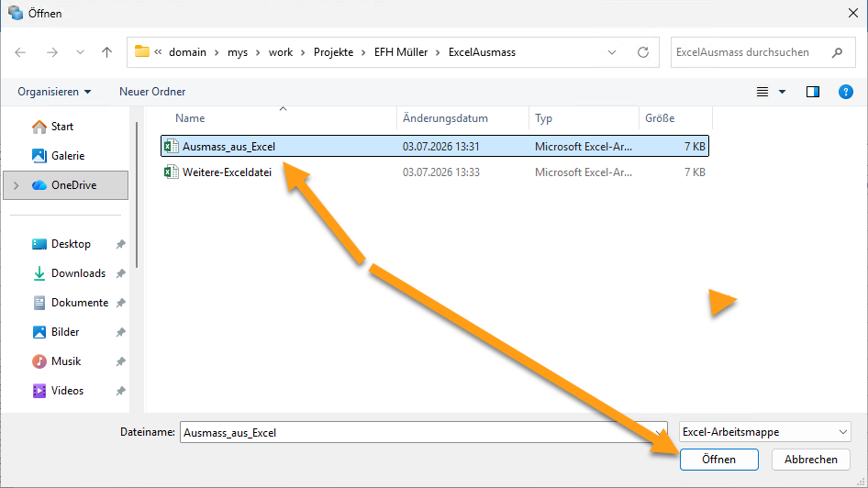The height and width of the screenshot is (488, 868).
Task: Go up one folder level
Action: 106,52
